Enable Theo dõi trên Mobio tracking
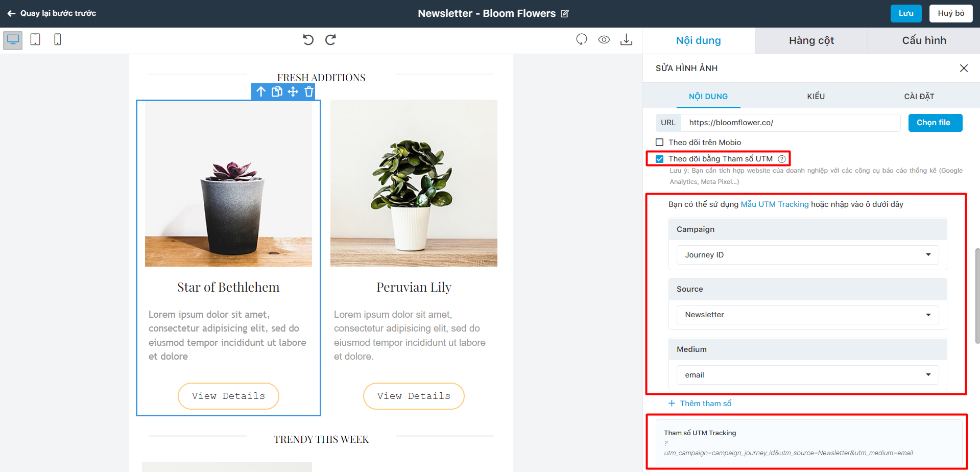The height and width of the screenshot is (472, 980). 659,142
